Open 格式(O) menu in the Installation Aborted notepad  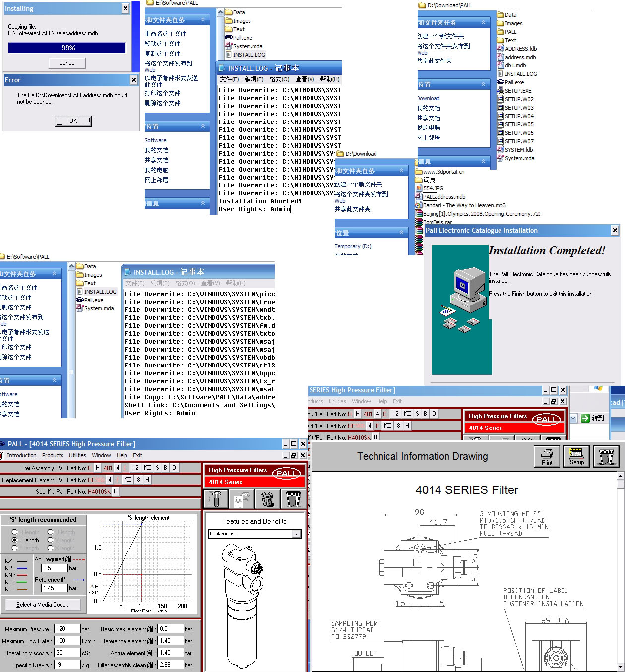279,79
